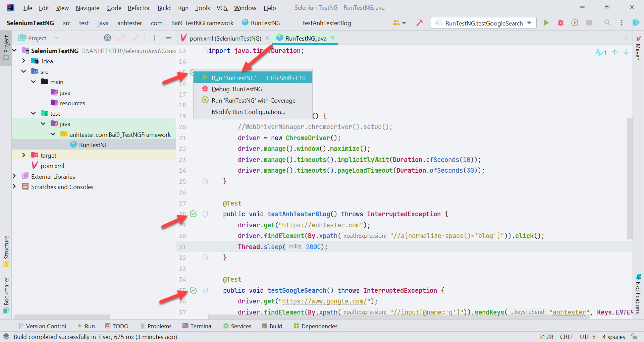Click the Project panel horizontal scrollbar
Screen dimensions: 644x342
click(x=62, y=316)
